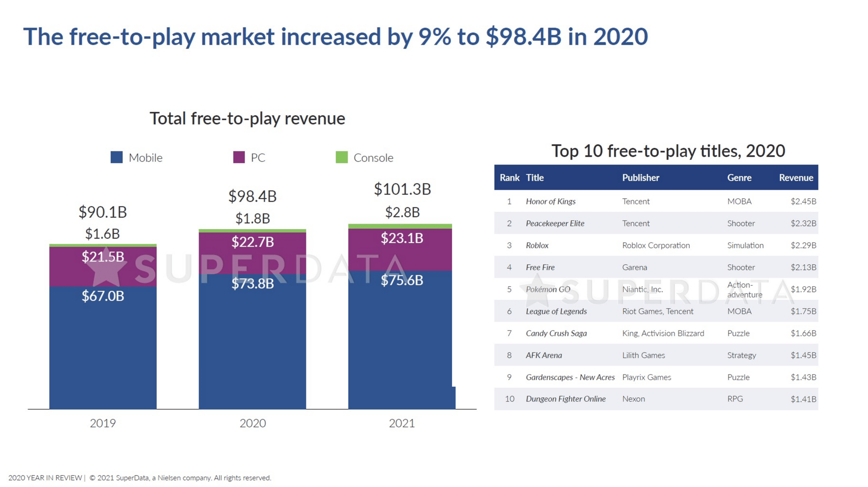This screenshot has width=868, height=487.
Task: Click the 'Garena' publisher cell
Action: coord(635,267)
